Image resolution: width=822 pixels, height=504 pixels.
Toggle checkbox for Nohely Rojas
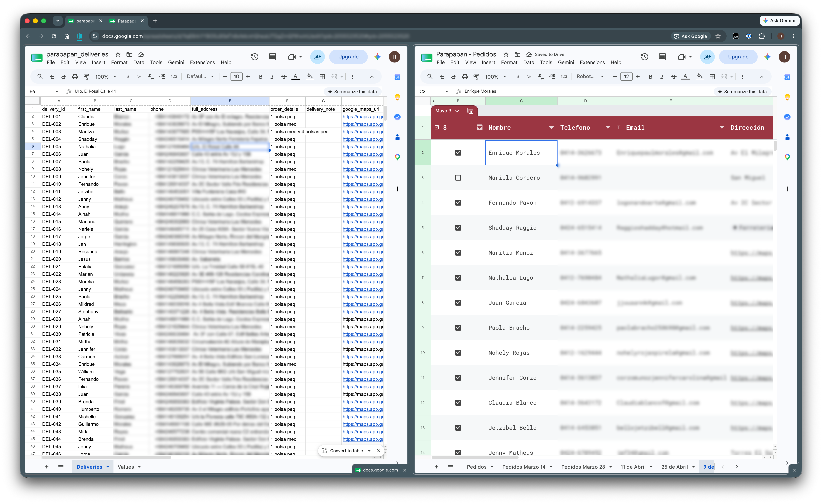[458, 353]
